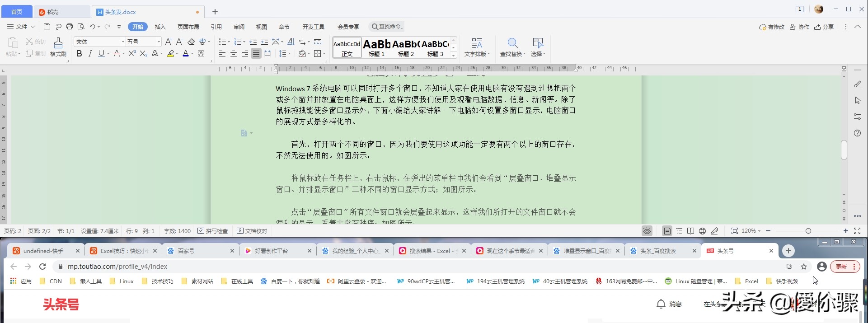
Task: Align text right
Action: (x=245, y=54)
